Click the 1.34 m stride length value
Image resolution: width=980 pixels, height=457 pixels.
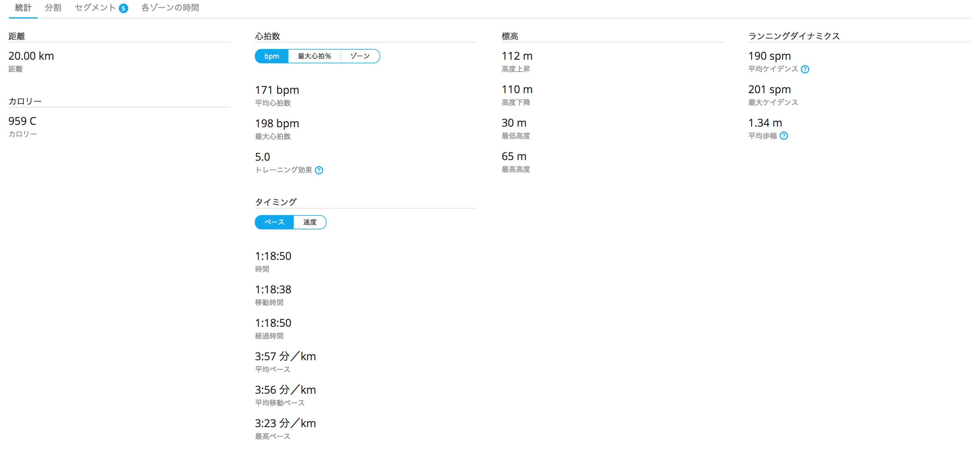[765, 123]
